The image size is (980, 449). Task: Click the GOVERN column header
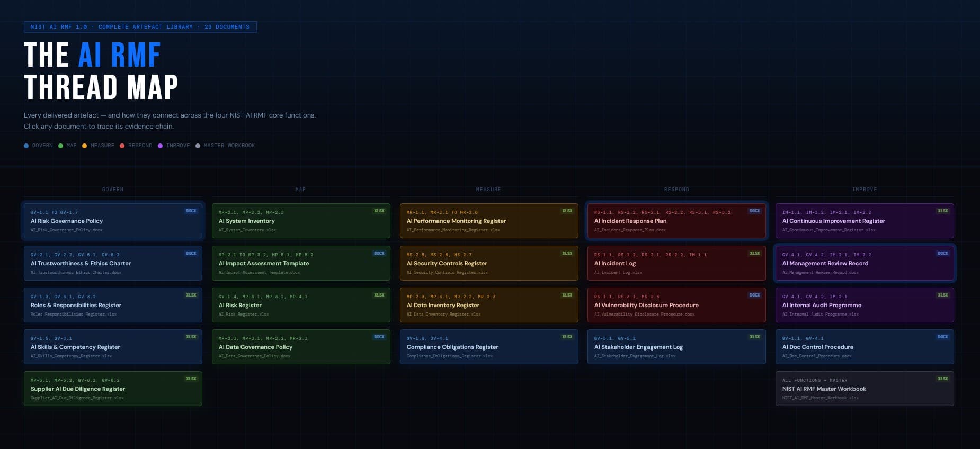(113, 190)
